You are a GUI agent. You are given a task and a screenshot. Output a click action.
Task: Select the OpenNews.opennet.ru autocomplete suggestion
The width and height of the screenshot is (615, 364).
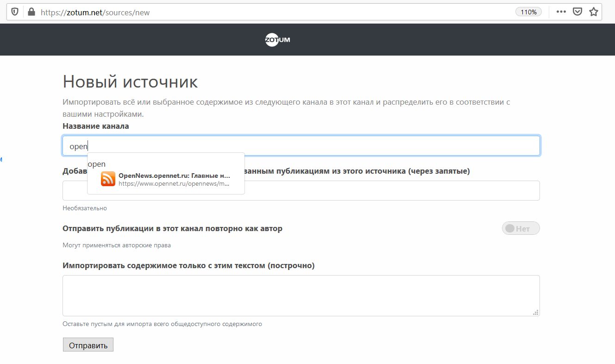174,179
